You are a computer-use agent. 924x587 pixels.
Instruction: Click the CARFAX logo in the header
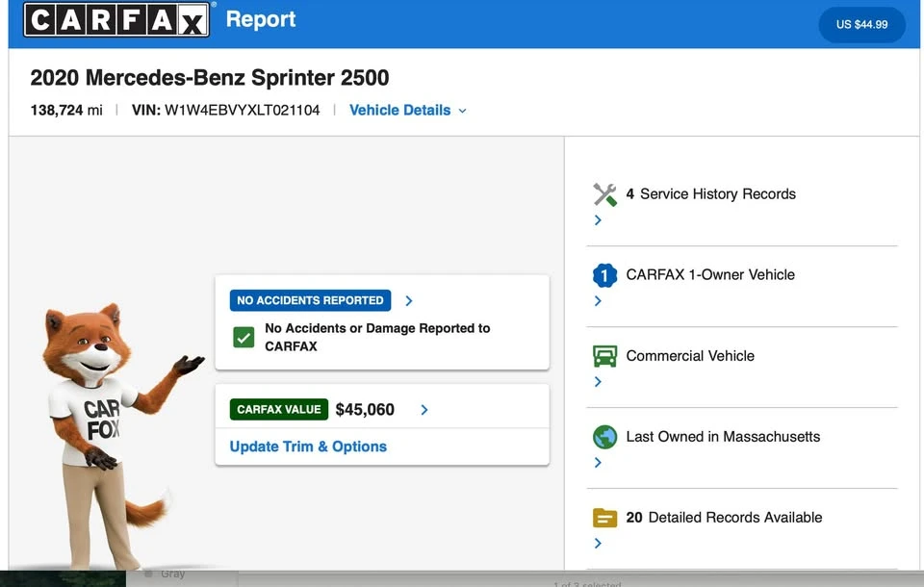point(116,19)
